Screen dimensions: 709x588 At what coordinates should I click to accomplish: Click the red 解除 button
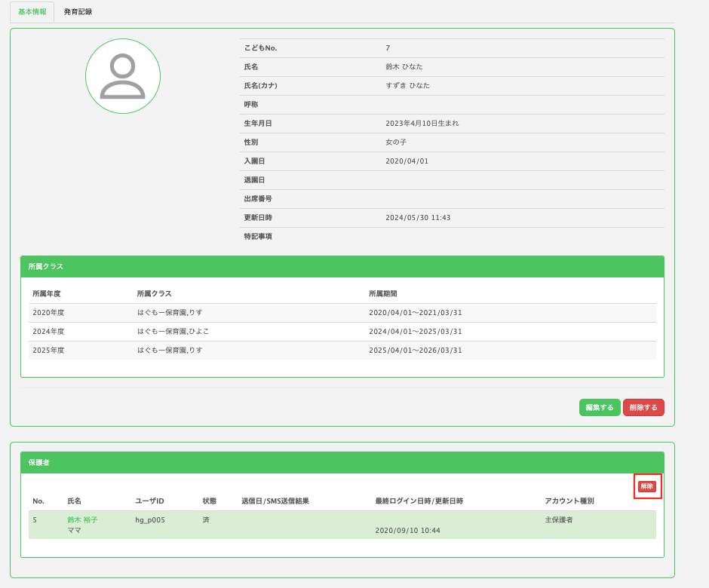click(647, 486)
